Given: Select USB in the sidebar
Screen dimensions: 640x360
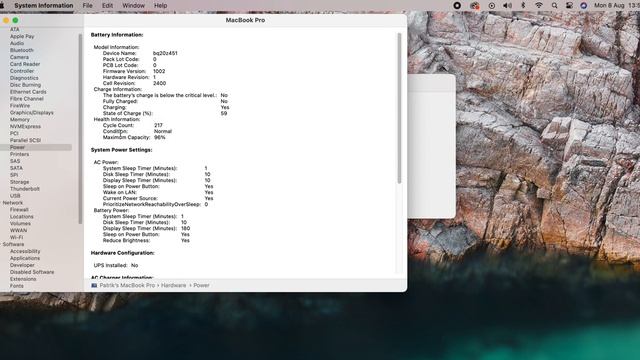Looking at the screenshot, I should [x=15, y=196].
